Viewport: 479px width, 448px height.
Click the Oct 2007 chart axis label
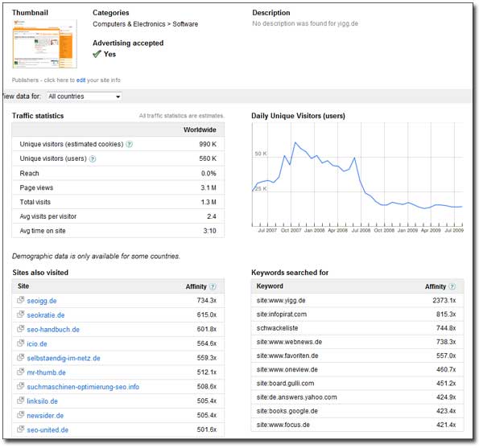[291, 230]
